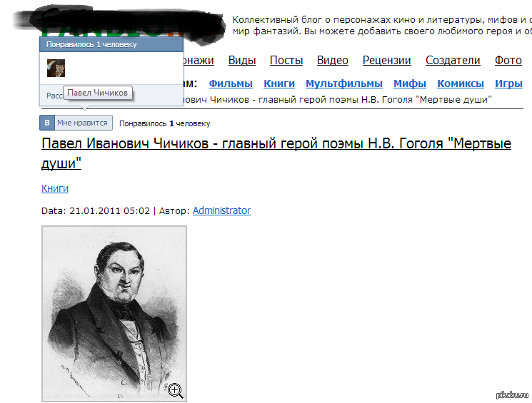532x403 pixels.
Task: Open the 'Фото' menu item
Action: (x=508, y=61)
